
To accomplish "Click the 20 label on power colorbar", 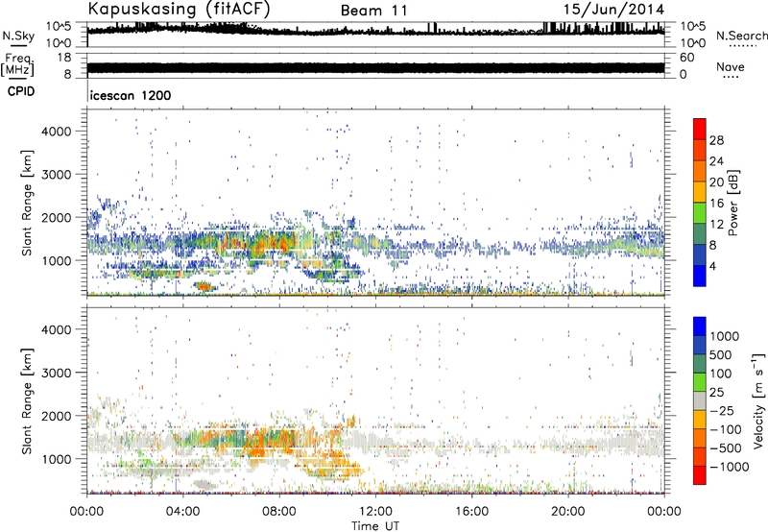I will click(x=716, y=182).
